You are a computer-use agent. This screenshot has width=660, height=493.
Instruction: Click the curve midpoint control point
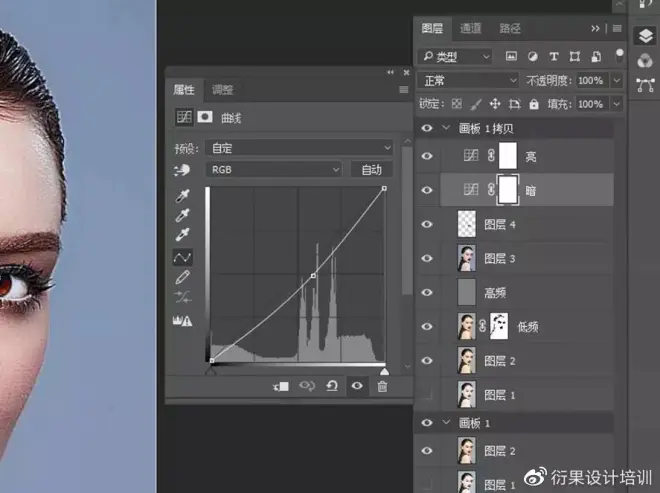coord(313,275)
